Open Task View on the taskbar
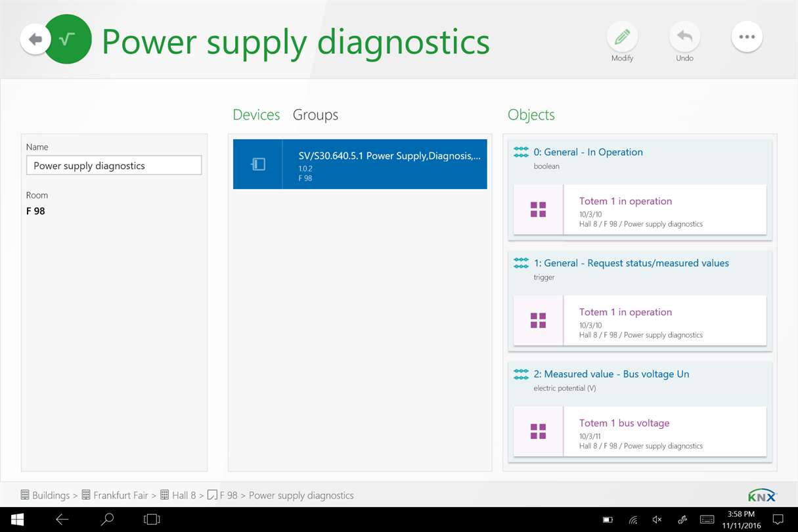This screenshot has height=532, width=798. (x=152, y=520)
